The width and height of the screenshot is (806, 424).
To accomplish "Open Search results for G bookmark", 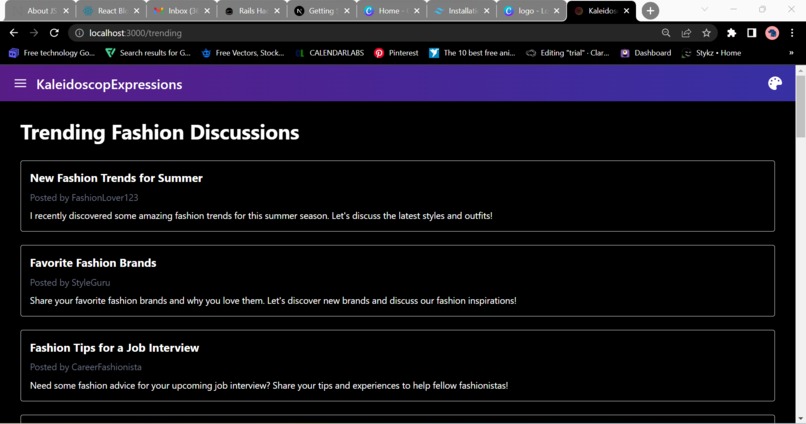I will 148,53.
